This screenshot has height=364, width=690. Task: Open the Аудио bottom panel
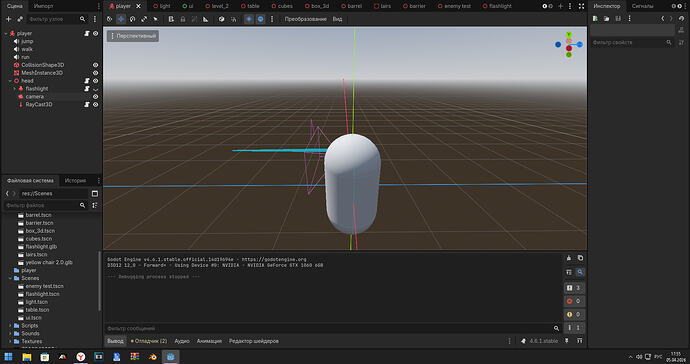[182, 341]
